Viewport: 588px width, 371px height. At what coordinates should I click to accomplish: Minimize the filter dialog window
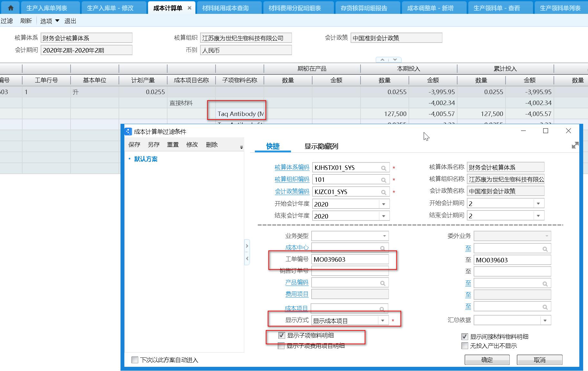coord(523,131)
